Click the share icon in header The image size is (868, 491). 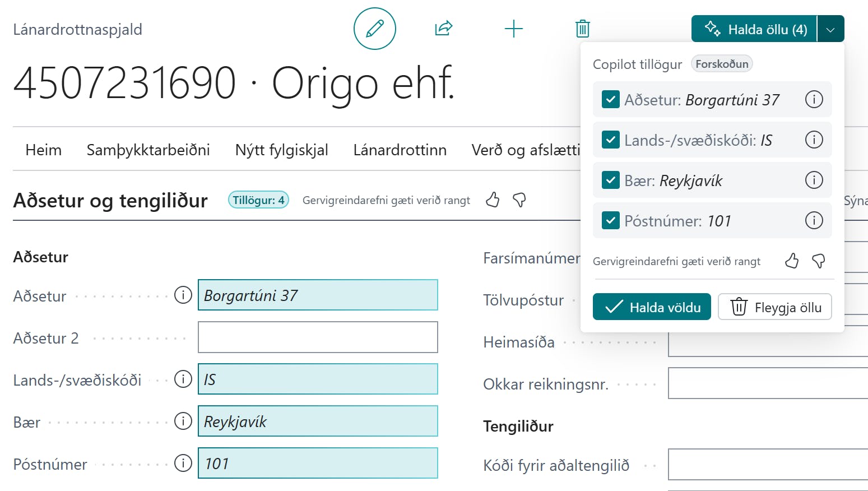pyautogui.click(x=444, y=28)
